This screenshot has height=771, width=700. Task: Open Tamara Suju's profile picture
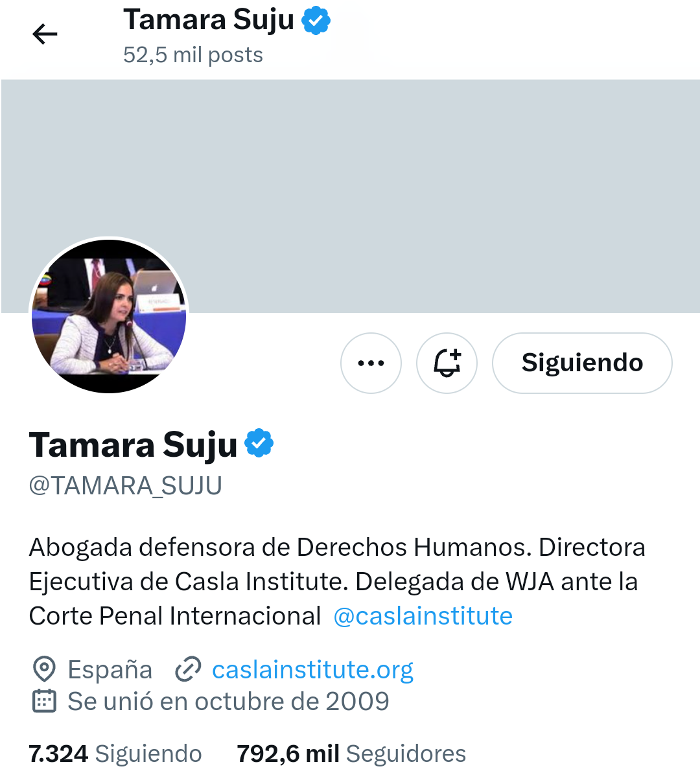tap(109, 315)
